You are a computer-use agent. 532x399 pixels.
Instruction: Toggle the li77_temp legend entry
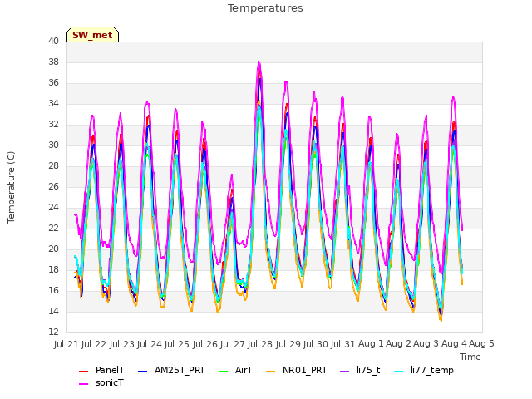pos(424,370)
